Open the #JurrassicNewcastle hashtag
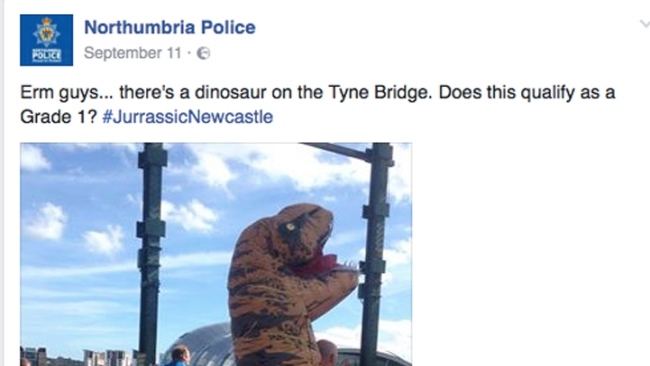The height and width of the screenshot is (366, 650). [x=187, y=116]
